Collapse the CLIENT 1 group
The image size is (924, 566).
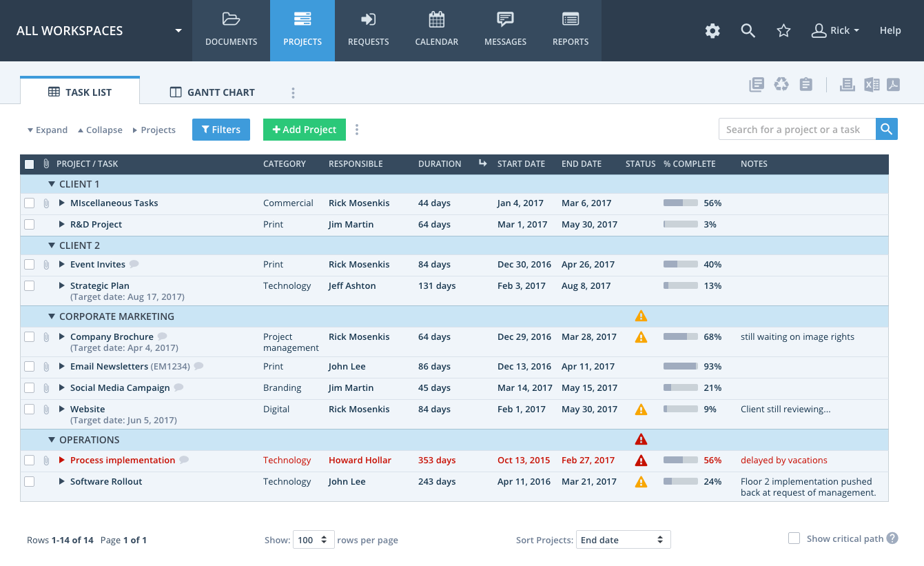pos(52,184)
